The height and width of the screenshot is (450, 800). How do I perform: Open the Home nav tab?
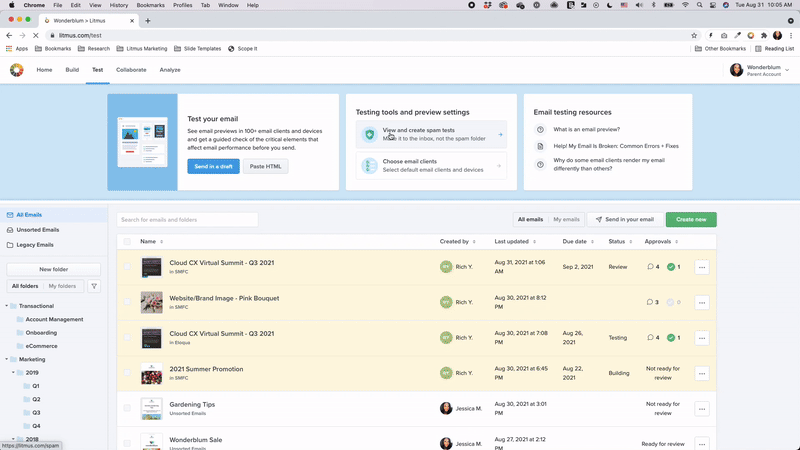coord(44,70)
